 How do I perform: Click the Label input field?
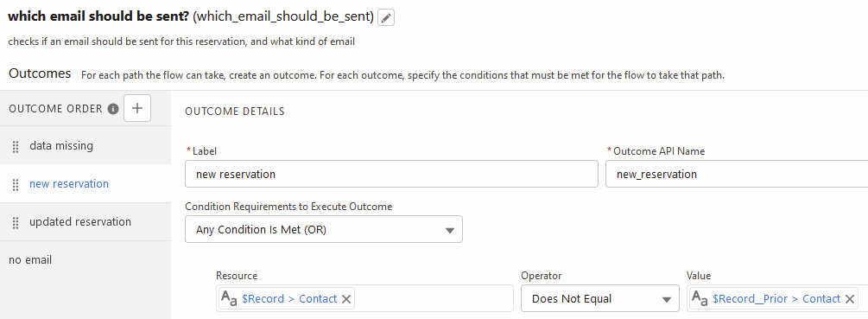(x=391, y=174)
